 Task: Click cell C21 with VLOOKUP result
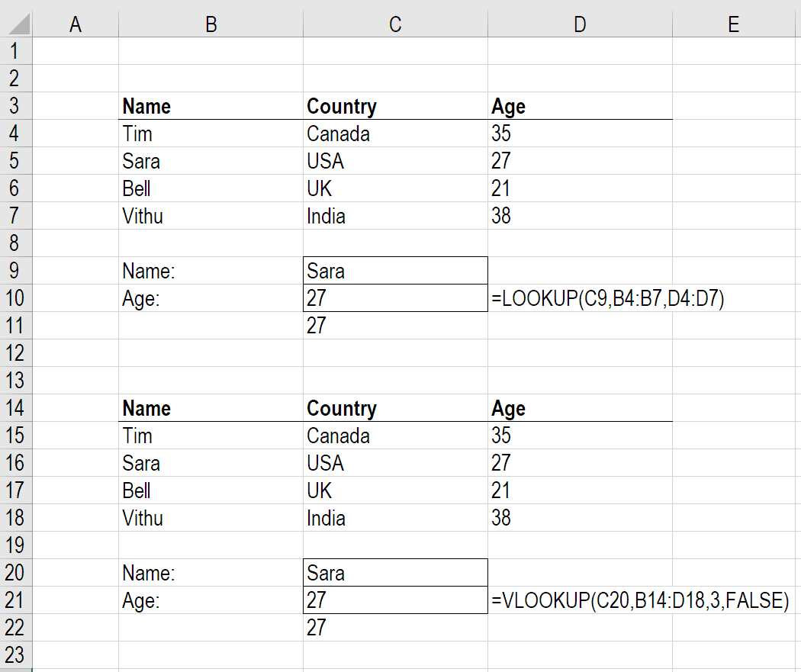click(395, 600)
